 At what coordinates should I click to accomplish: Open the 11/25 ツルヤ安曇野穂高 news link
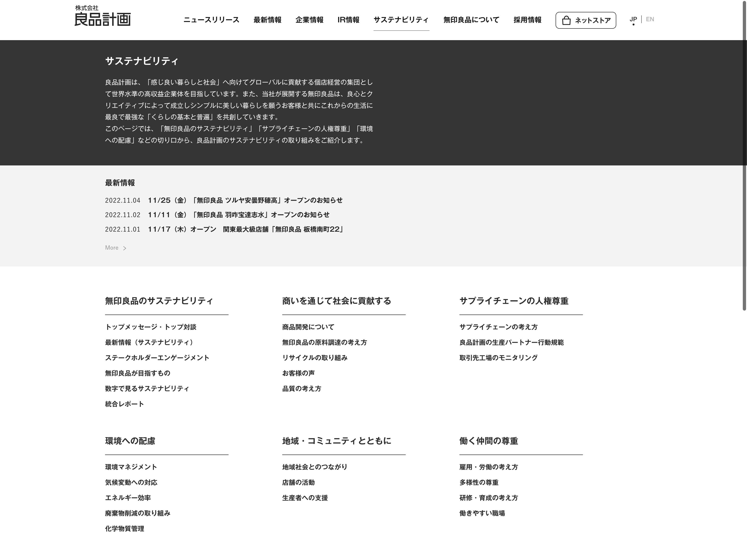[245, 200]
